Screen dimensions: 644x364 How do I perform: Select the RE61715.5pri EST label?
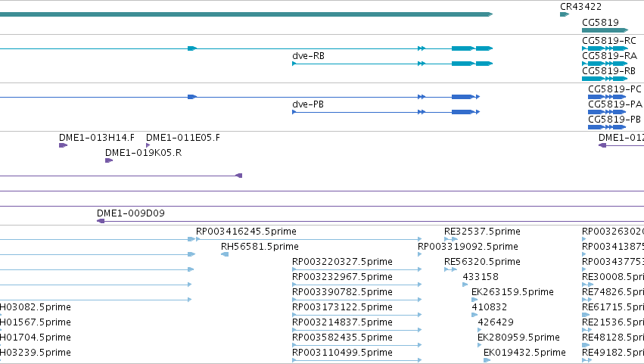[x=613, y=307]
